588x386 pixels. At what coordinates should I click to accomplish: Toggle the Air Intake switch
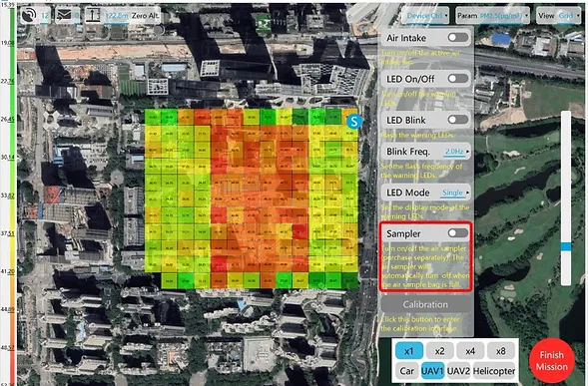458,38
